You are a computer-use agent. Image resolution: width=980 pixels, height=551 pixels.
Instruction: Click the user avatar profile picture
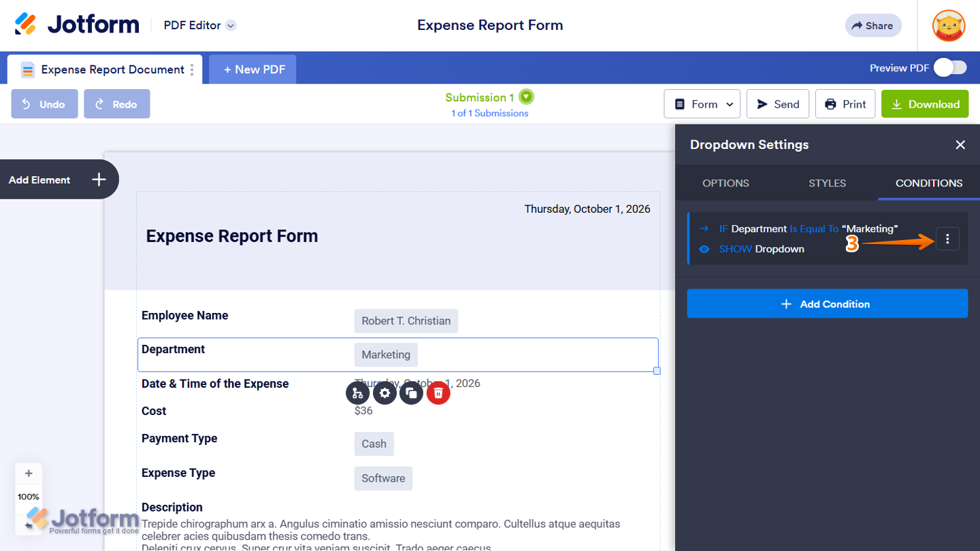(949, 26)
